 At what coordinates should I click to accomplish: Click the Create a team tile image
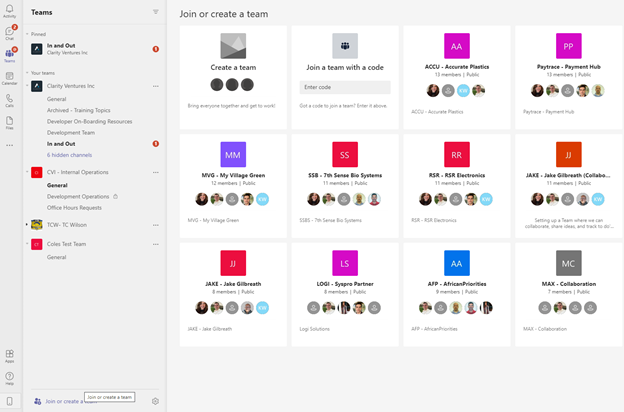[x=233, y=46]
